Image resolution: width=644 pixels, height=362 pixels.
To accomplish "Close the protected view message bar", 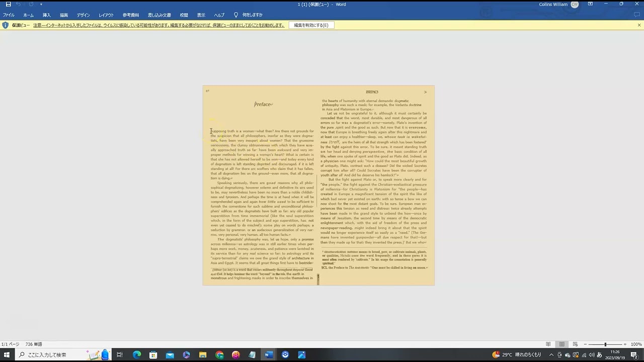I will click(x=639, y=25).
